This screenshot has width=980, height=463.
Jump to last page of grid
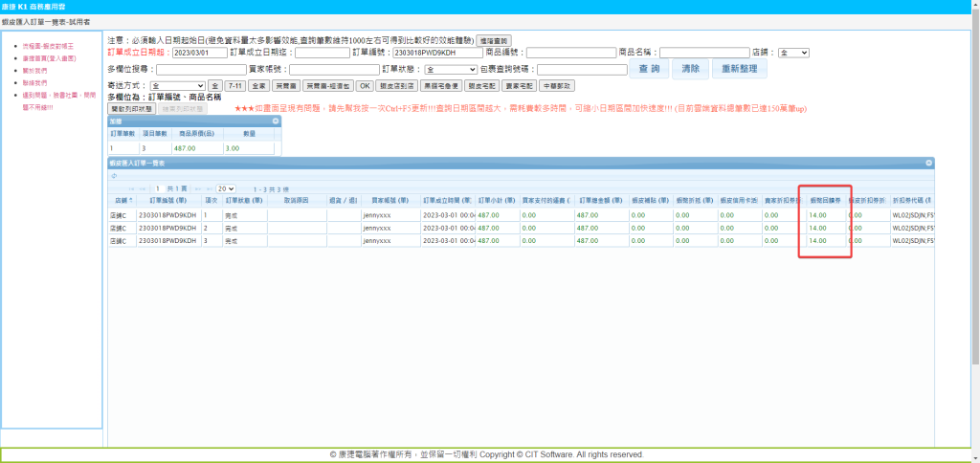pos(207,188)
